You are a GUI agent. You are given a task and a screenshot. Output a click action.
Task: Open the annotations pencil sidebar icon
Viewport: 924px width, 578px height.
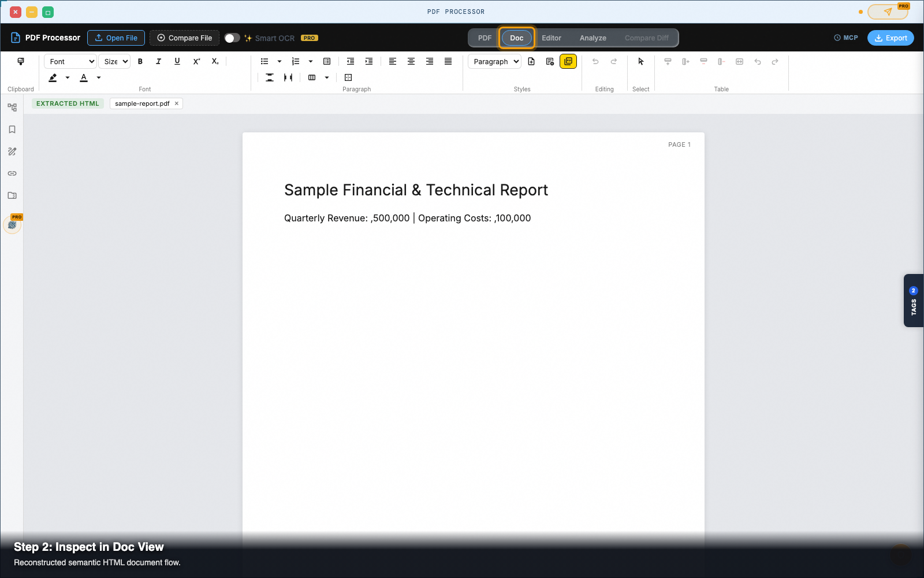12,151
